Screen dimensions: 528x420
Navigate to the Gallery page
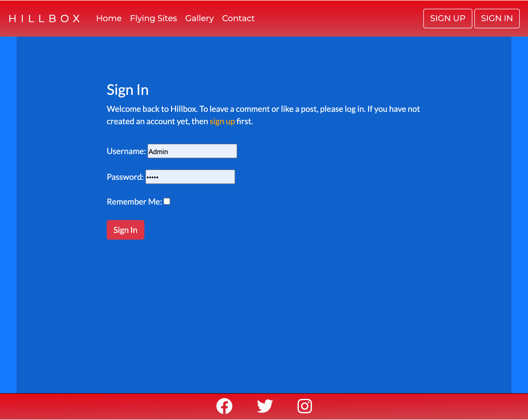click(199, 19)
